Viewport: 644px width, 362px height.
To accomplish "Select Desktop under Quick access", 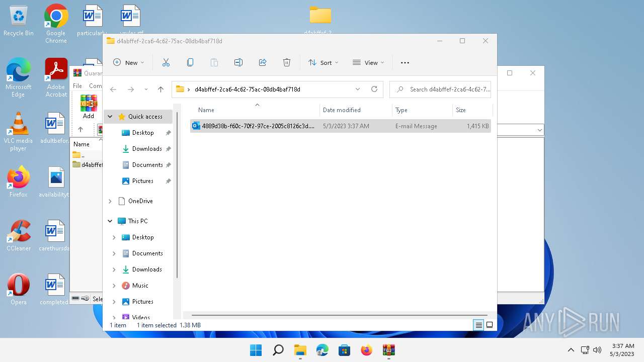I will 143,133.
